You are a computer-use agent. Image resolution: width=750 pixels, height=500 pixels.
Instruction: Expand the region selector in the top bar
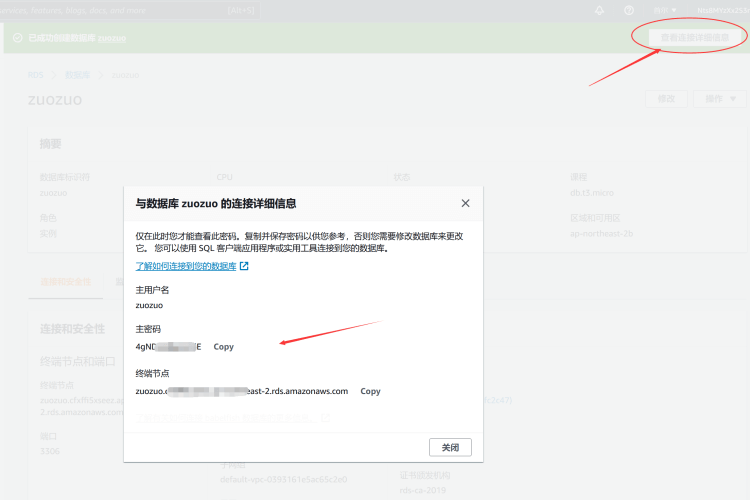click(x=666, y=10)
